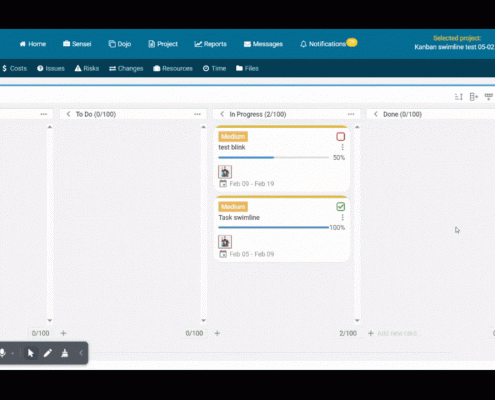Image resolution: width=495 pixels, height=400 pixels.
Task: Open the Home menu
Action: tap(33, 44)
